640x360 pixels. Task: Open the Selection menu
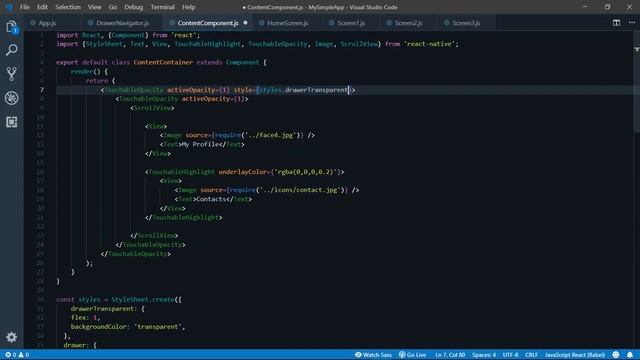[x=68, y=7]
